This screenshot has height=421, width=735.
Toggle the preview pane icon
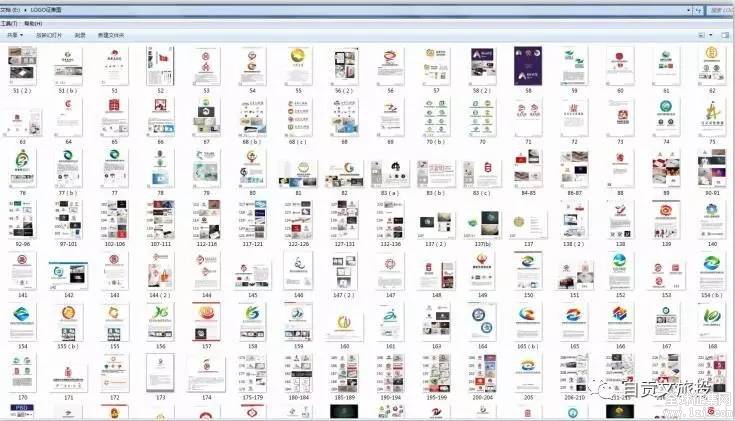[725, 35]
